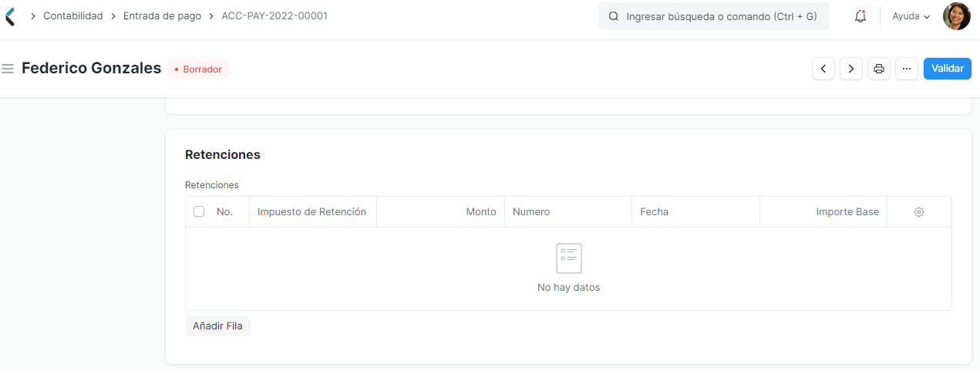Viewport: 980px width, 371px height.
Task: Click Añadir Fila button
Action: pos(217,326)
